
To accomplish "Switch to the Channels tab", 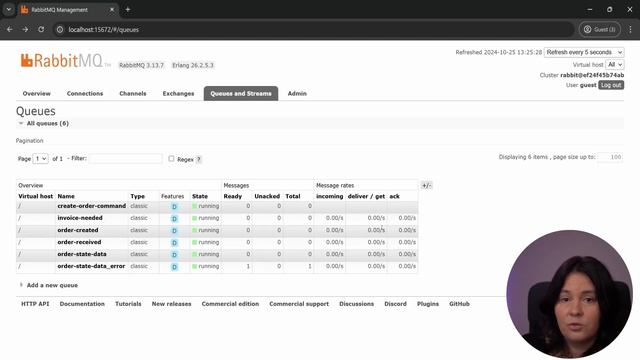I will point(133,93).
